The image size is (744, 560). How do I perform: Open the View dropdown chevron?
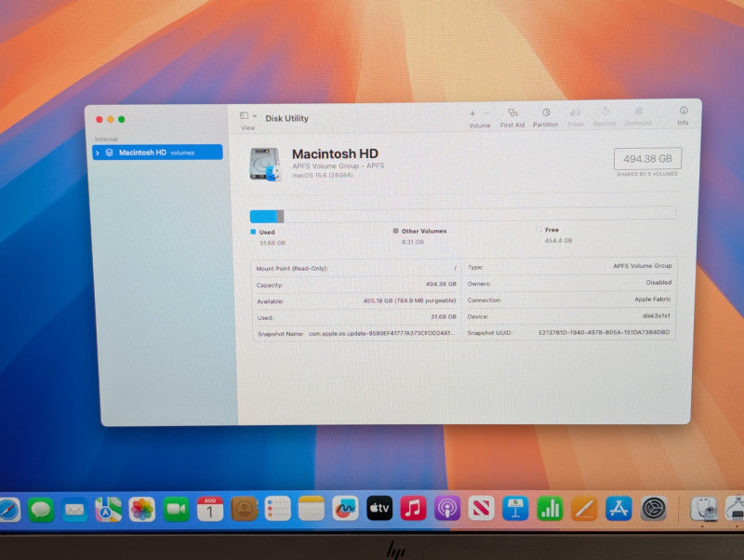tap(255, 115)
